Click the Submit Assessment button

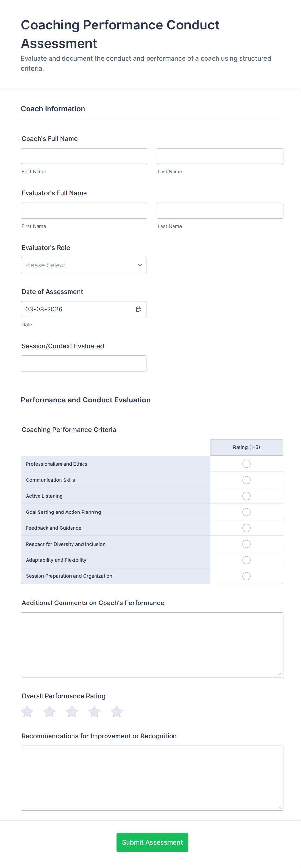click(152, 842)
